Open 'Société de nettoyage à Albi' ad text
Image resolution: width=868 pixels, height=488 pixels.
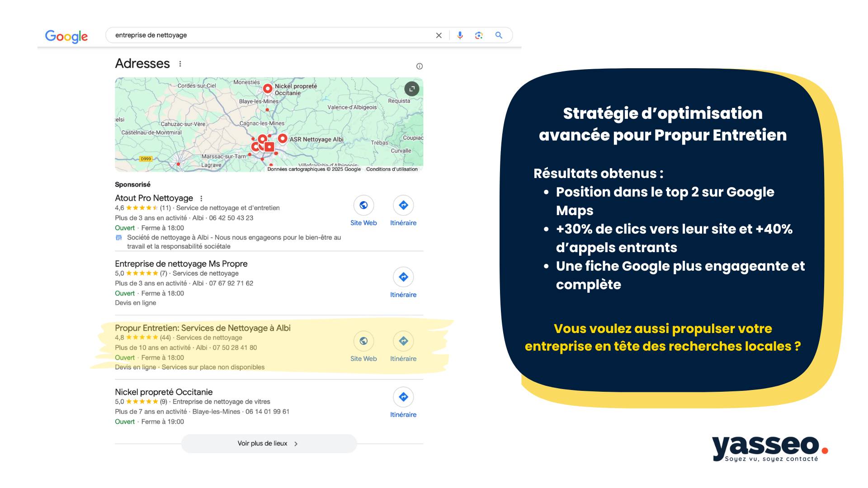tap(234, 242)
